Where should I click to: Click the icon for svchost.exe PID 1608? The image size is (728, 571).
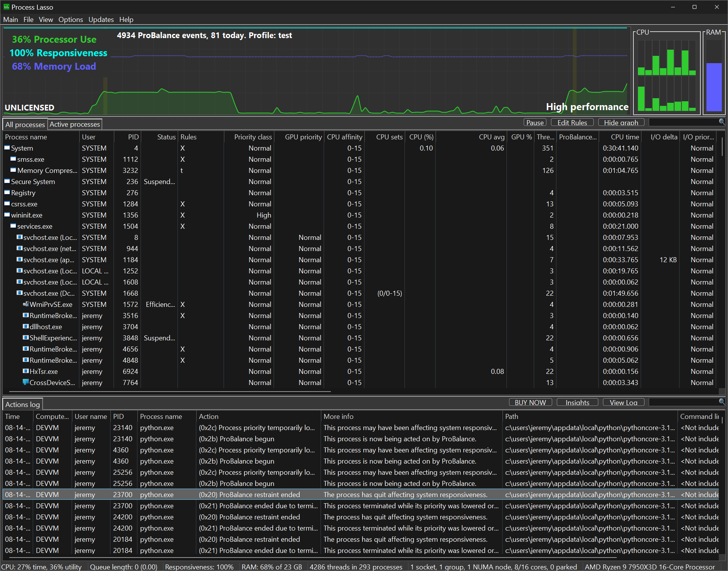[19, 282]
